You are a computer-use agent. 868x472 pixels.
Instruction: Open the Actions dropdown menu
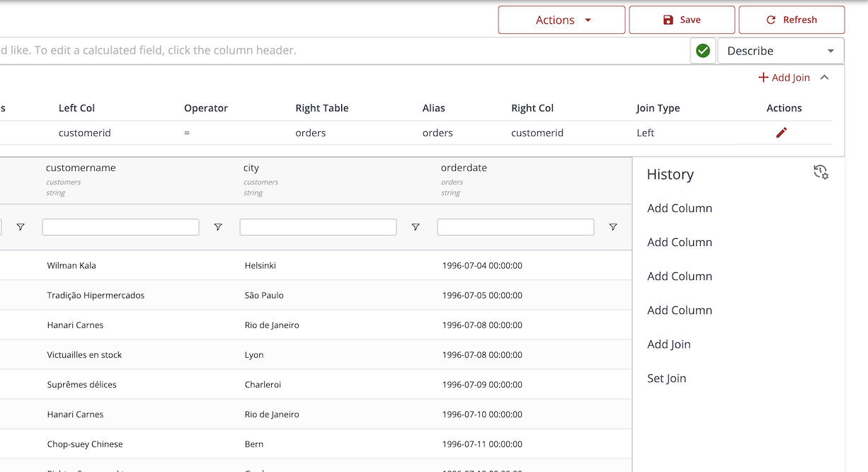(x=561, y=20)
